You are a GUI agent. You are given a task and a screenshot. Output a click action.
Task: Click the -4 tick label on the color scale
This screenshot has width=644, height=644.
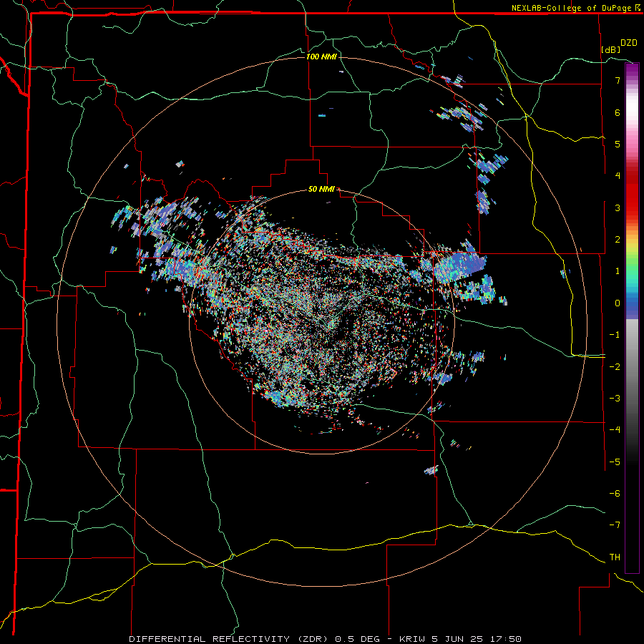click(x=615, y=430)
